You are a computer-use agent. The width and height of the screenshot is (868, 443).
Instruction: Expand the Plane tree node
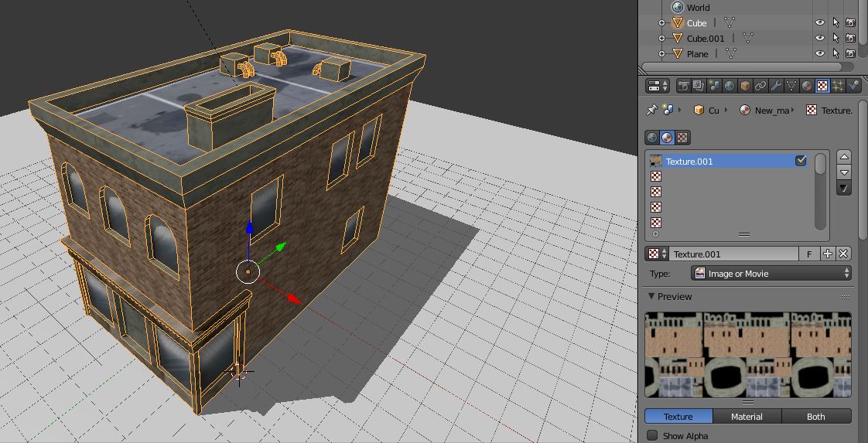(x=661, y=54)
